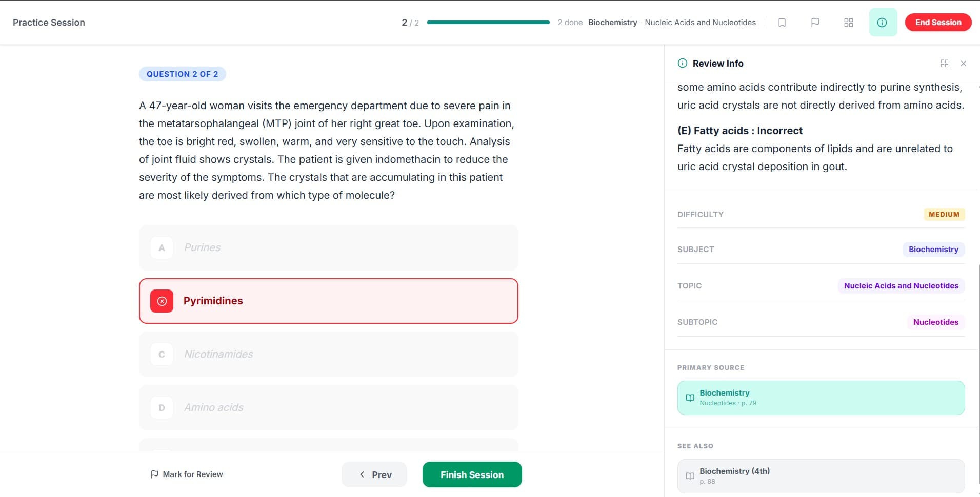
Task: Click the grid icon in Review Info header
Action: click(944, 64)
